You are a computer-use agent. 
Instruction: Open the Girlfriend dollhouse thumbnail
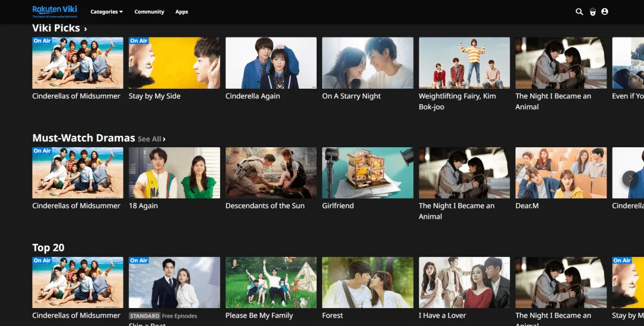[x=367, y=173]
